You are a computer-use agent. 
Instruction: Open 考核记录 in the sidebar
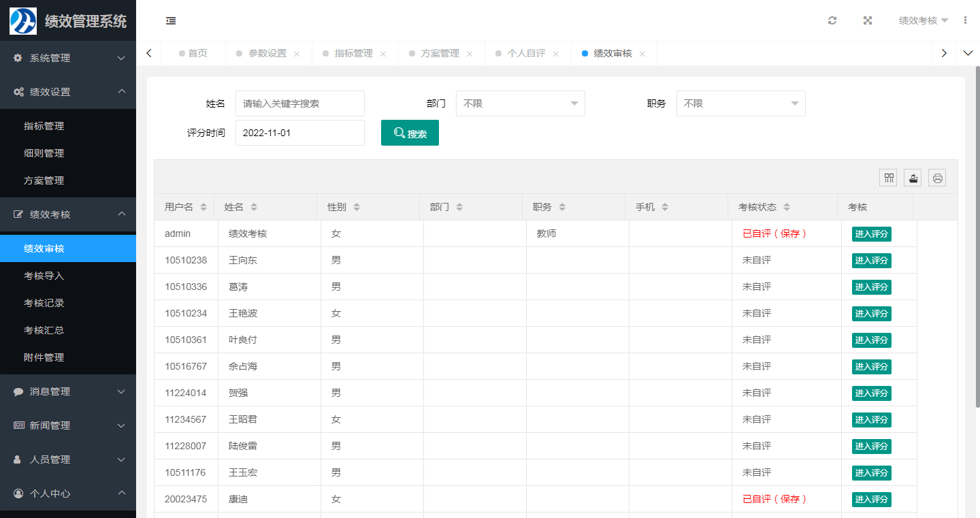click(x=44, y=303)
